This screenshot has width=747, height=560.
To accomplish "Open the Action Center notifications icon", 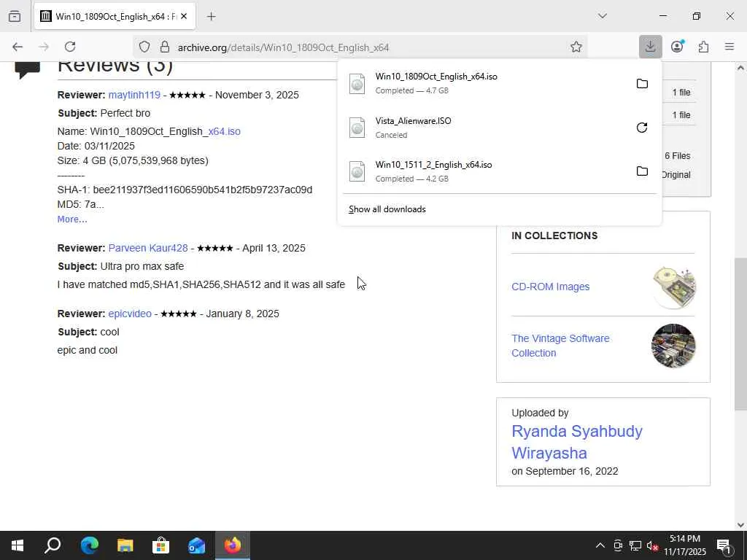I will pyautogui.click(x=724, y=545).
